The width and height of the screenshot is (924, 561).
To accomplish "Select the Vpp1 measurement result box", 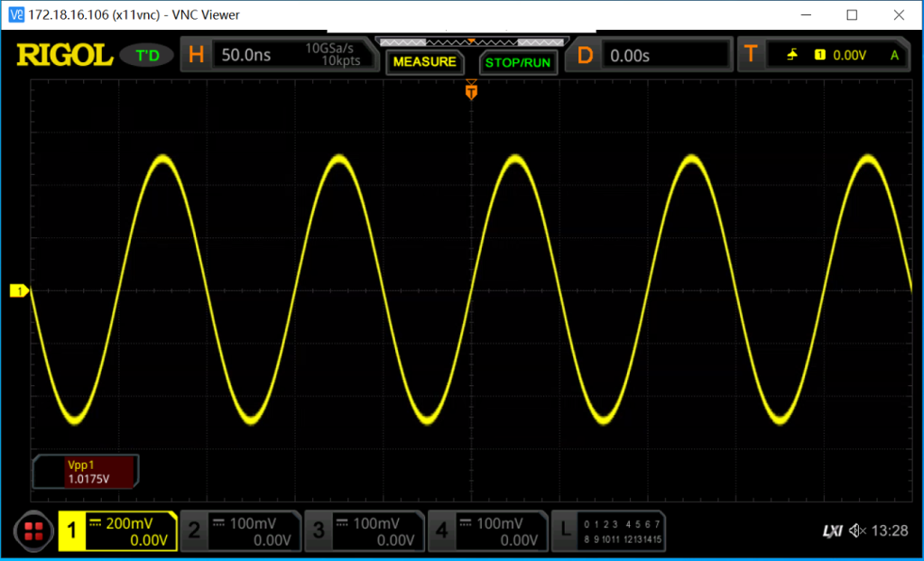I will (88, 473).
